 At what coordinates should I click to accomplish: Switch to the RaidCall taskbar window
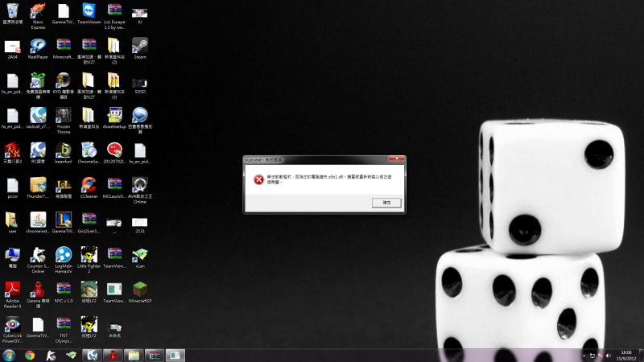coord(92,356)
